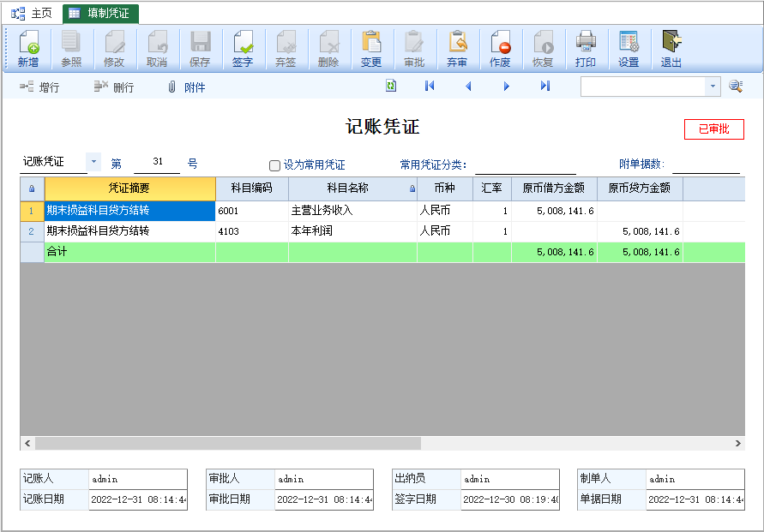Viewport: 764px width, 532px height.
Task: Click the 已审批 status stamp
Action: [x=713, y=129]
